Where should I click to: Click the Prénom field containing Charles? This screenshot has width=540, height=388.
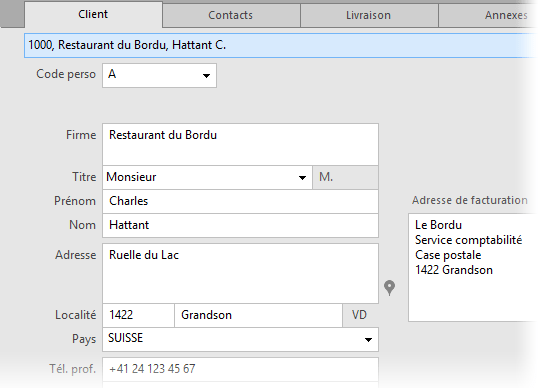[x=240, y=201]
